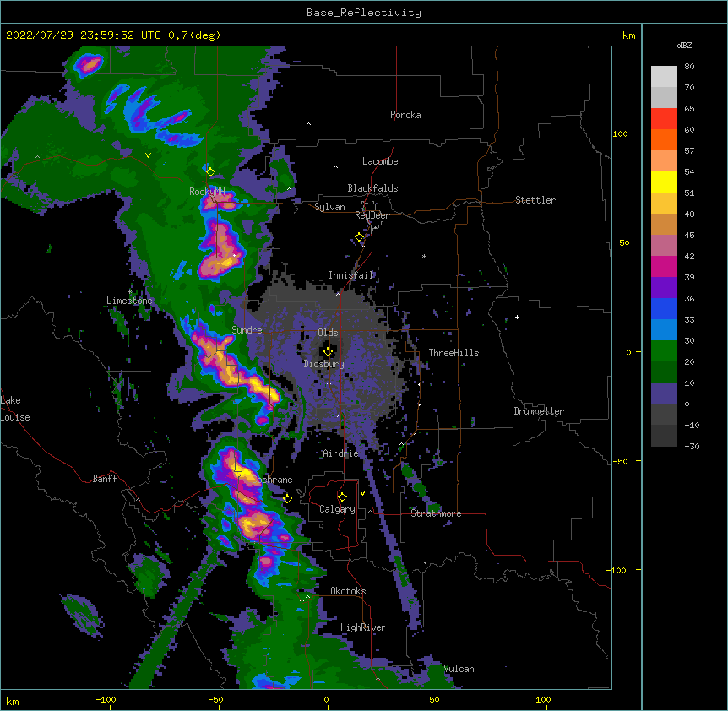Select the red 60-65 dBZ legend swatch

pyautogui.click(x=664, y=119)
